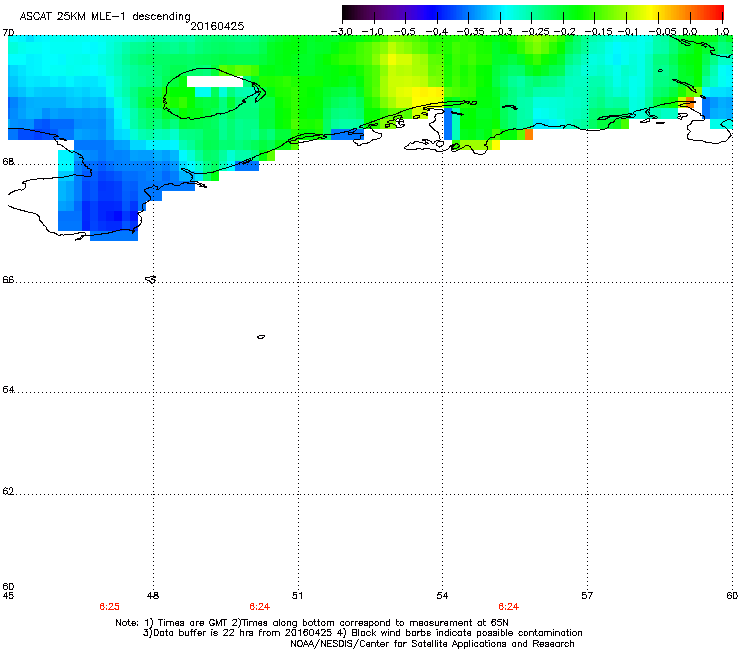The width and height of the screenshot is (740, 650).
Task: Select the date label 20160425
Action: point(217,26)
